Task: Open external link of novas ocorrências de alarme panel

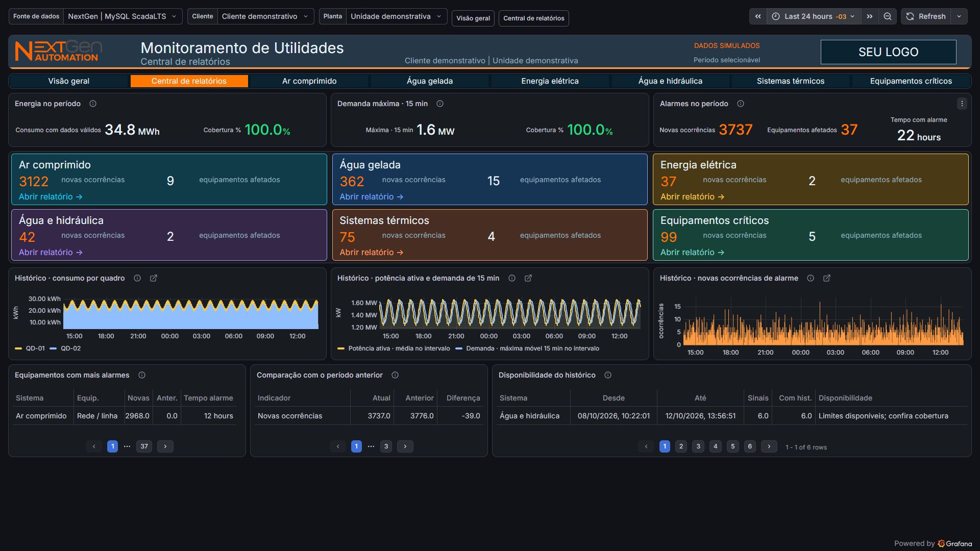Action: pos(827,278)
